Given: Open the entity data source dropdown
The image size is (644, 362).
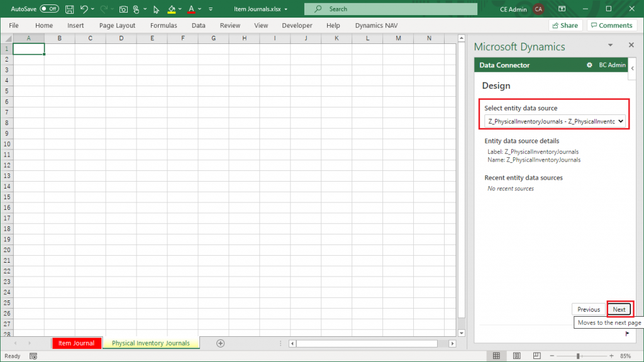Looking at the screenshot, I should [555, 121].
